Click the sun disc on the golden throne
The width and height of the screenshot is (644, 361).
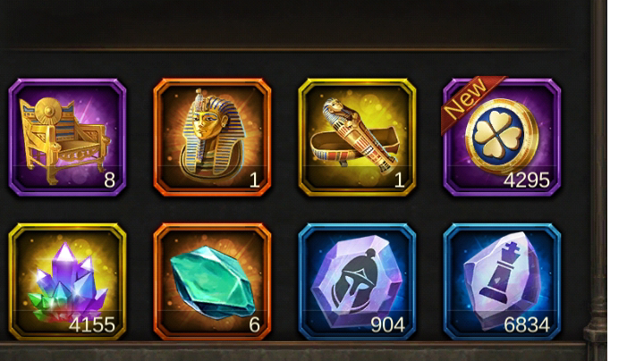coord(49,111)
